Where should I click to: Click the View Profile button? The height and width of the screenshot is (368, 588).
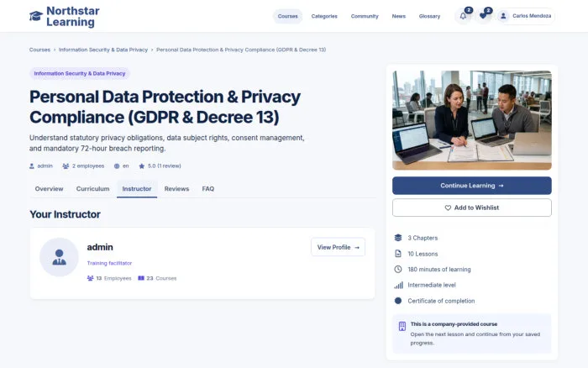(338, 247)
